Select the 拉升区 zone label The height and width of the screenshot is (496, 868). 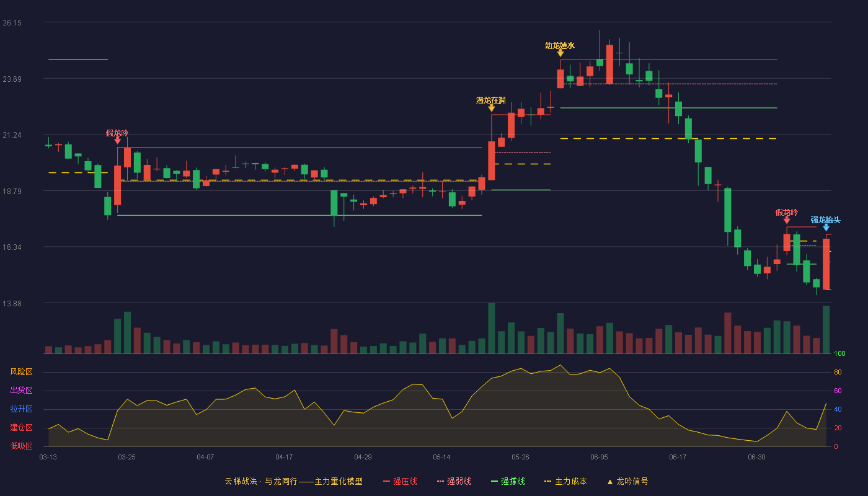(21, 409)
